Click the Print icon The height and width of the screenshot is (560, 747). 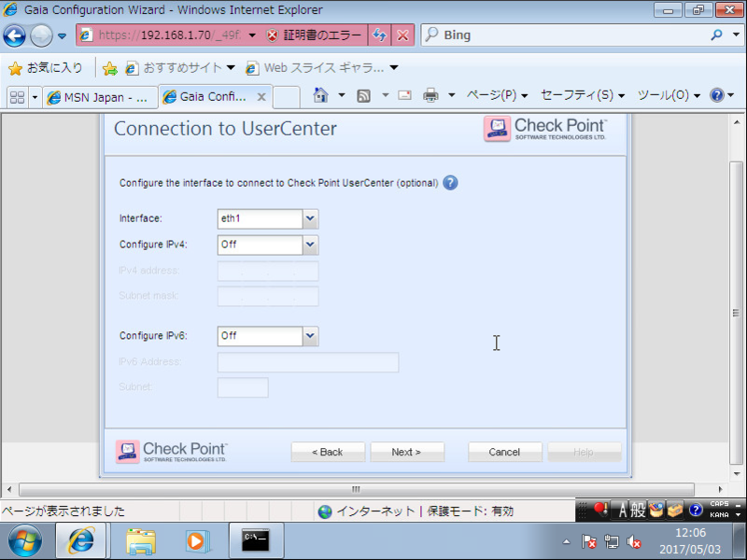pyautogui.click(x=430, y=95)
